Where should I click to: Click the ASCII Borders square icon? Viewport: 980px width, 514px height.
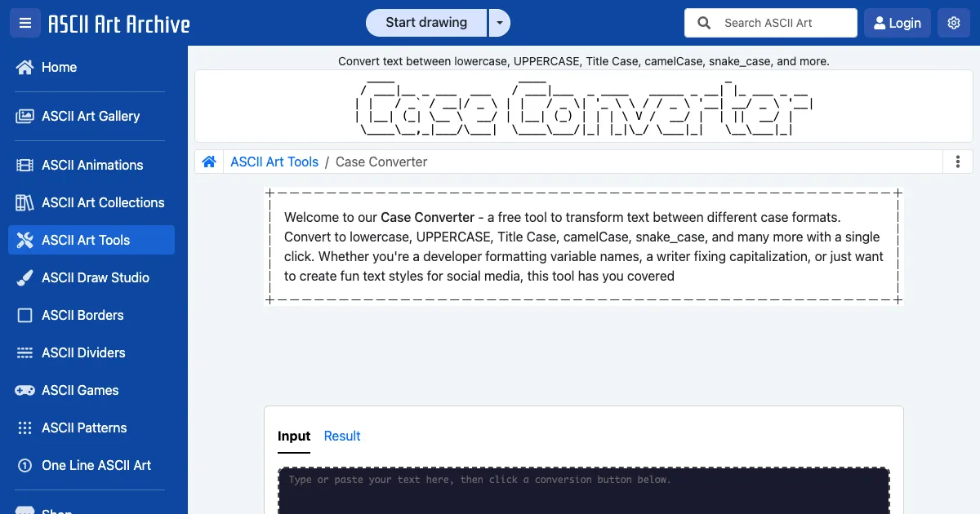(24, 315)
